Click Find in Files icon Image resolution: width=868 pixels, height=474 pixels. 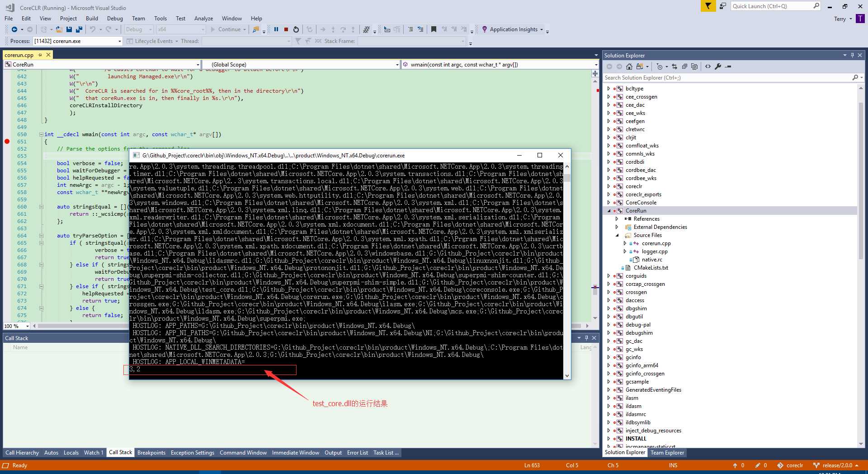tap(256, 29)
